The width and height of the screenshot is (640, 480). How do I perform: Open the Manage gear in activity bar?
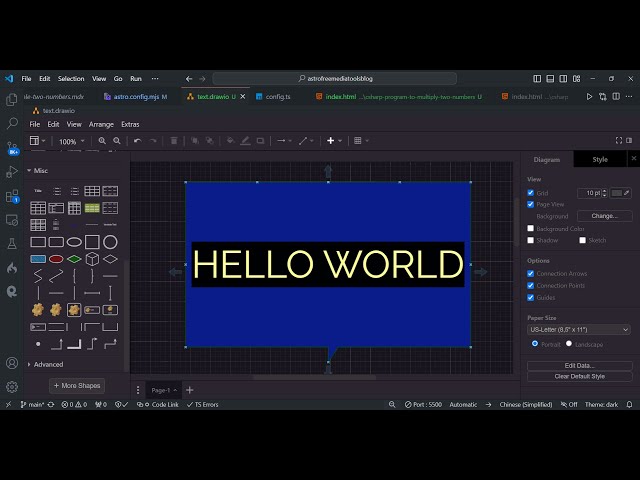[12, 386]
